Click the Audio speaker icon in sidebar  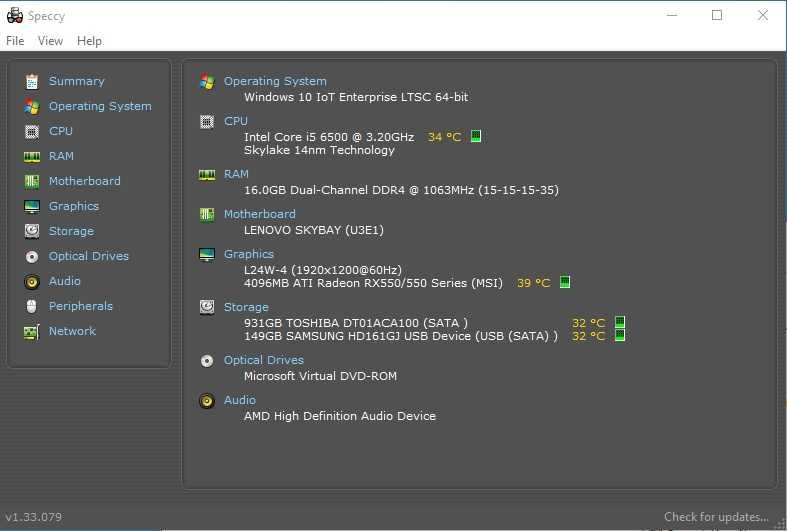click(32, 282)
